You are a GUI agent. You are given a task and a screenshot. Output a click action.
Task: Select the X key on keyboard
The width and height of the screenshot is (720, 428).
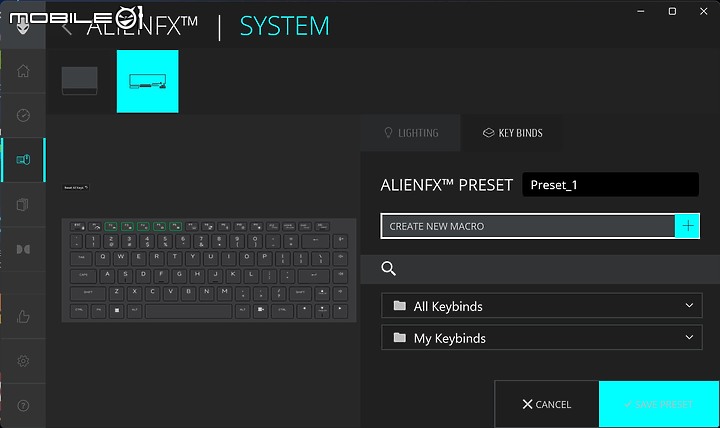tap(135, 293)
